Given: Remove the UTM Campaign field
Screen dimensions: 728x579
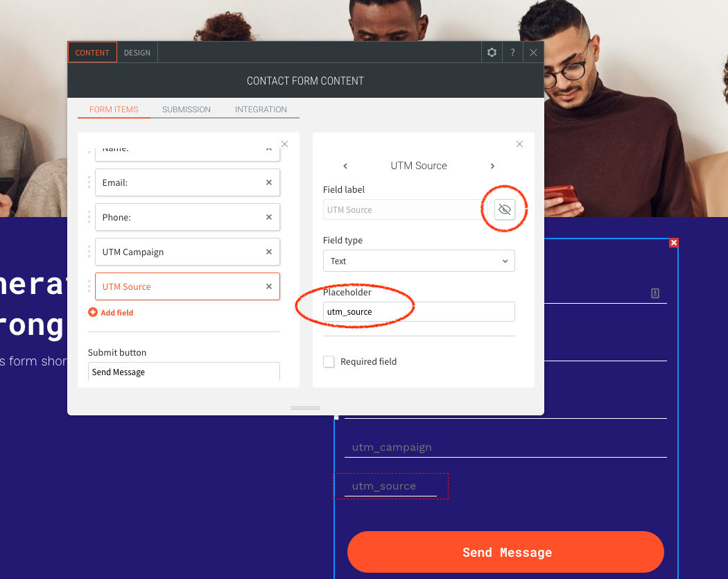Looking at the screenshot, I should (x=269, y=252).
